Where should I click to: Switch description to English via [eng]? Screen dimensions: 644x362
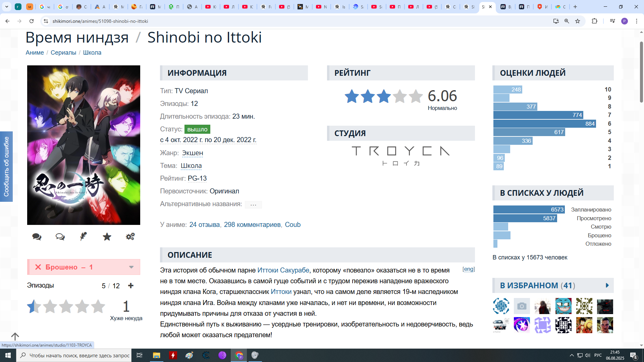(469, 269)
